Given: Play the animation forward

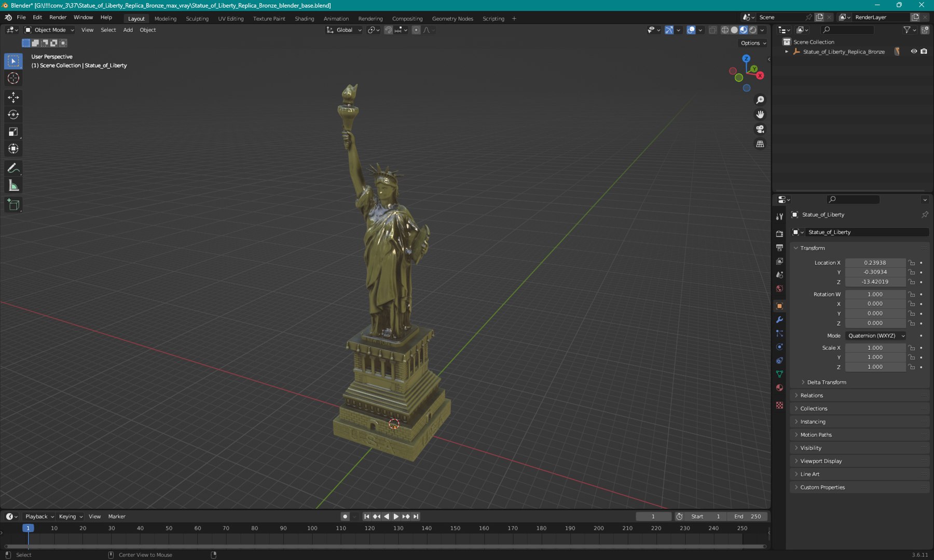Looking at the screenshot, I should point(396,516).
